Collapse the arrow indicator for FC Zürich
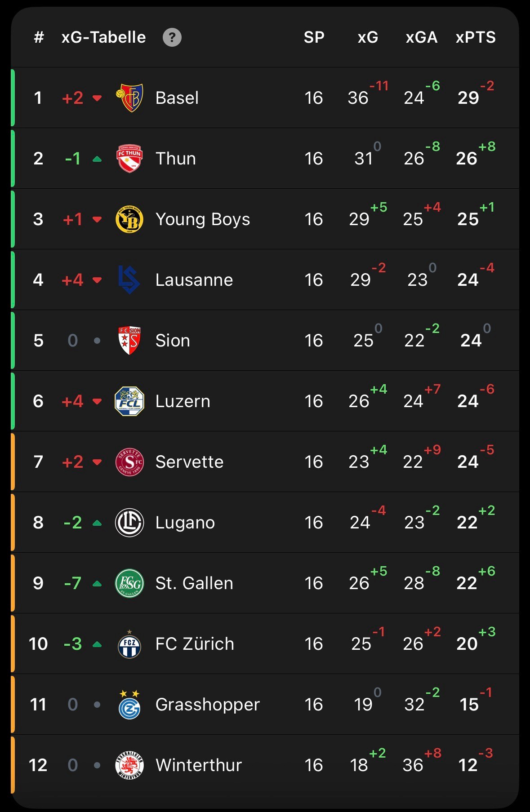The width and height of the screenshot is (530, 812). (98, 643)
